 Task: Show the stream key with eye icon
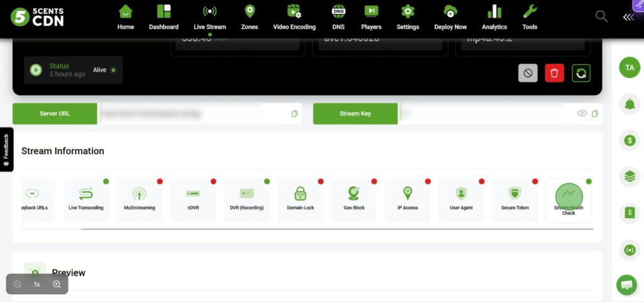[x=582, y=114]
